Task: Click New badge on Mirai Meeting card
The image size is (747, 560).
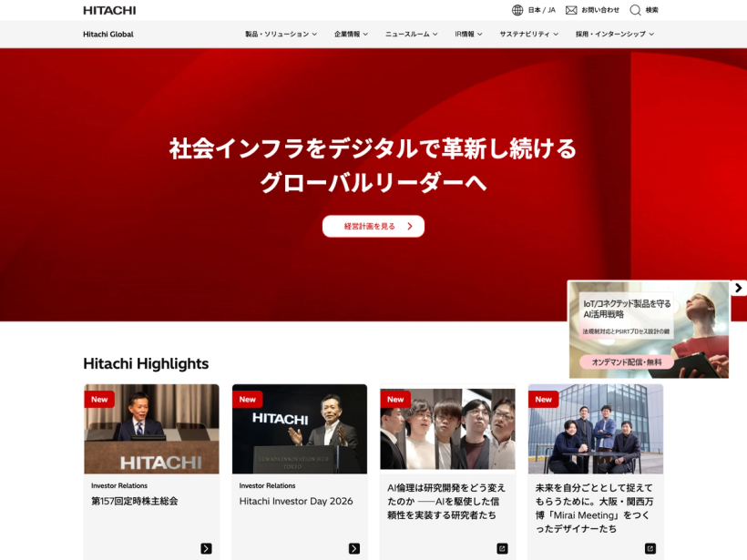Action: click(543, 400)
